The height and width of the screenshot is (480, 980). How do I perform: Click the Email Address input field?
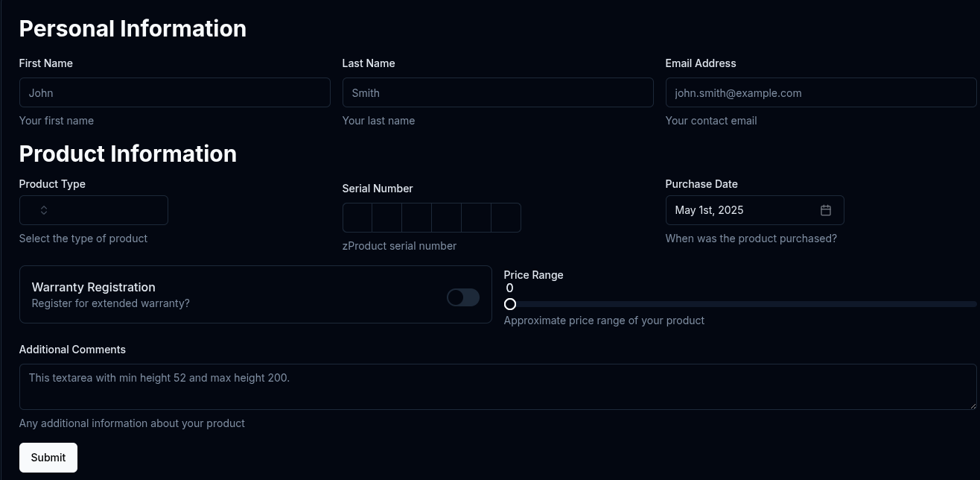[x=821, y=92]
